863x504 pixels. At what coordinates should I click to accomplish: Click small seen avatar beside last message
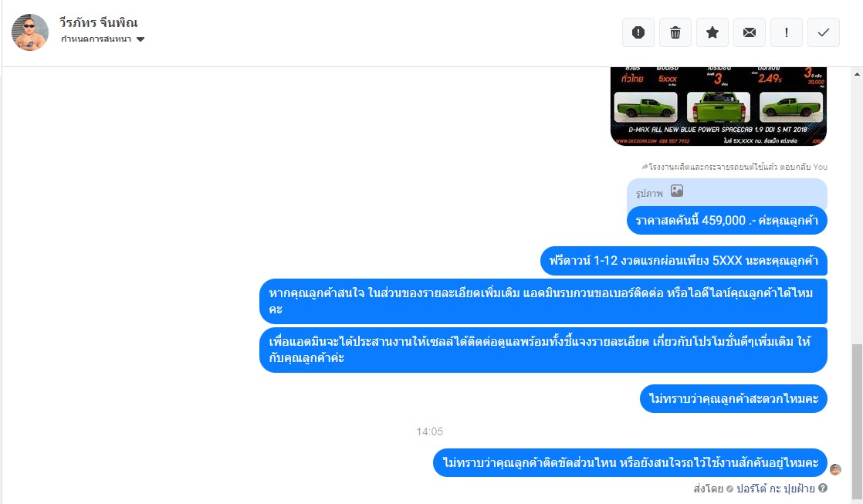pos(835,469)
